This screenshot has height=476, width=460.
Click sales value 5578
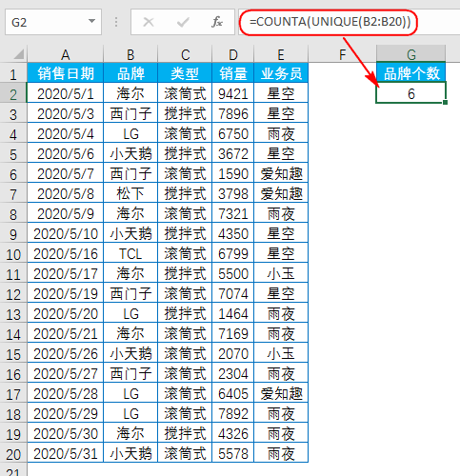click(233, 452)
